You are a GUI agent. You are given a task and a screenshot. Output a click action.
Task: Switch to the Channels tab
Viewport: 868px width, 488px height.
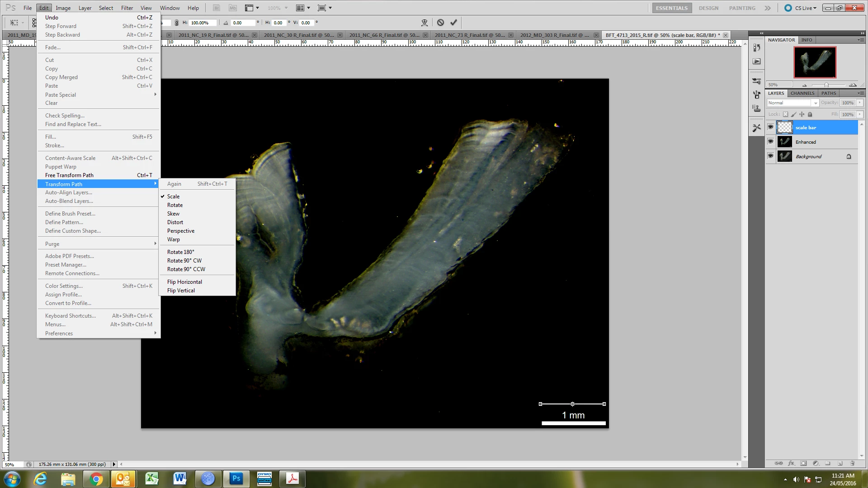(x=802, y=93)
